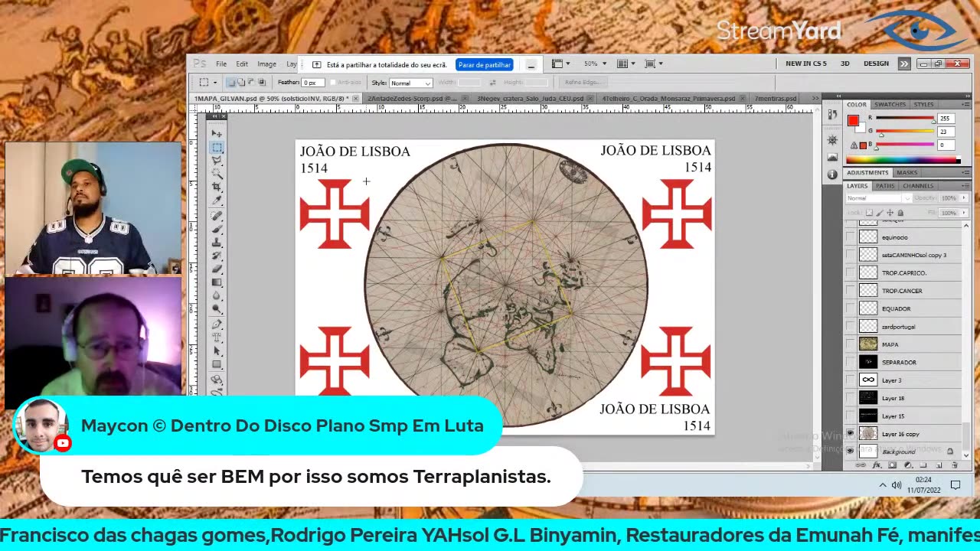Viewport: 980px width, 551px height.
Task: Open the Navigator wheel panel icon
Action: [x=832, y=140]
